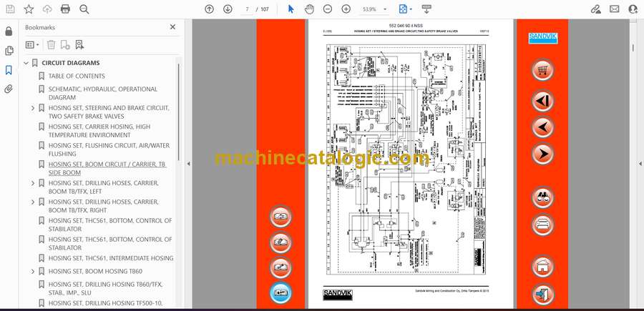Expand HOSING SET, BOOM HOSING T860

tap(33, 271)
